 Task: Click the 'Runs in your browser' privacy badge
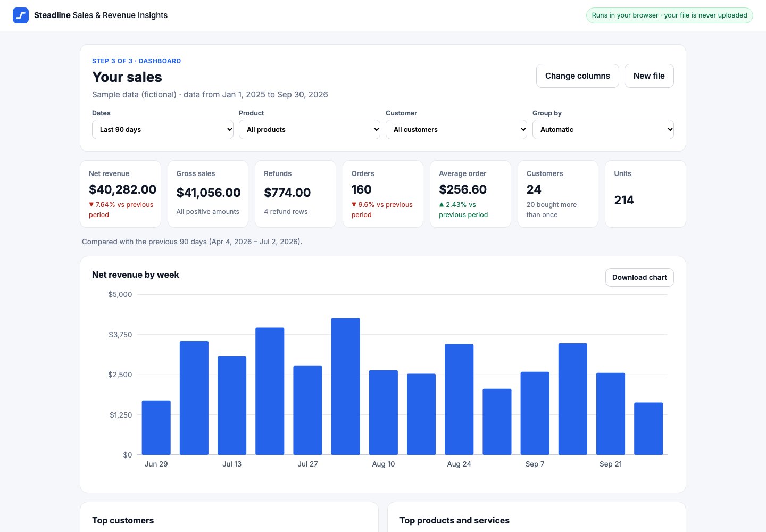pyautogui.click(x=670, y=15)
